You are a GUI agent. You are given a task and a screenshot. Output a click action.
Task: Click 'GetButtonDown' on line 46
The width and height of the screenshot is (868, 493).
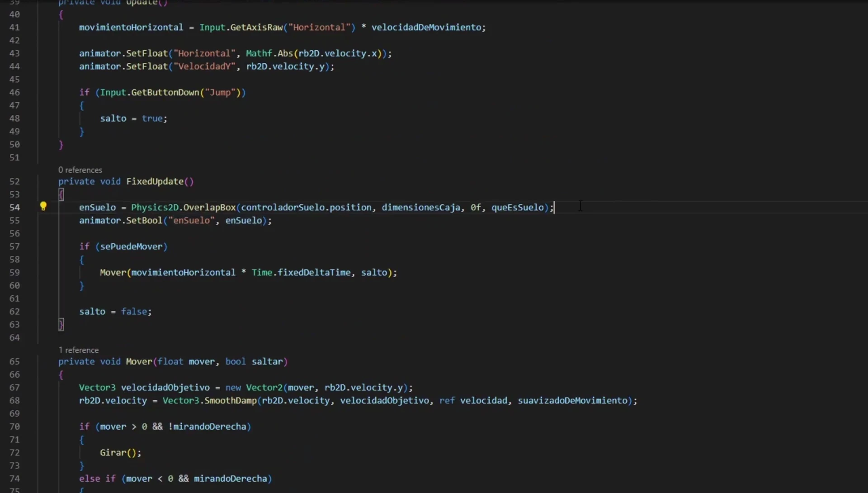pos(165,92)
